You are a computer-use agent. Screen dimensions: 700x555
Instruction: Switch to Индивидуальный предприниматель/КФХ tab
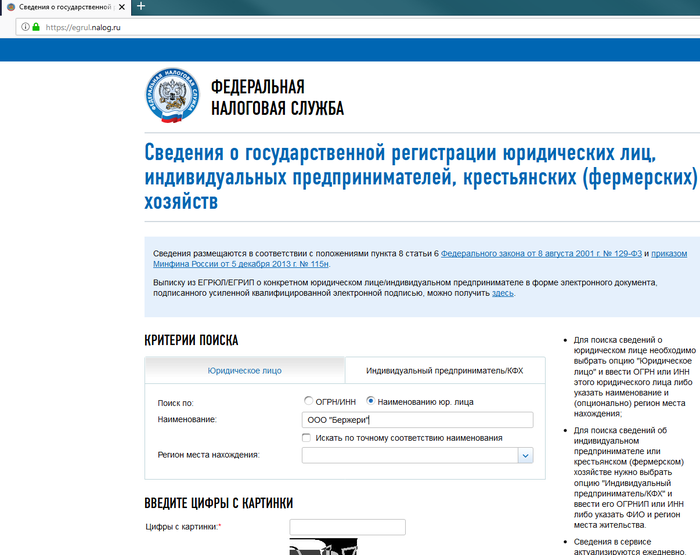click(x=443, y=370)
